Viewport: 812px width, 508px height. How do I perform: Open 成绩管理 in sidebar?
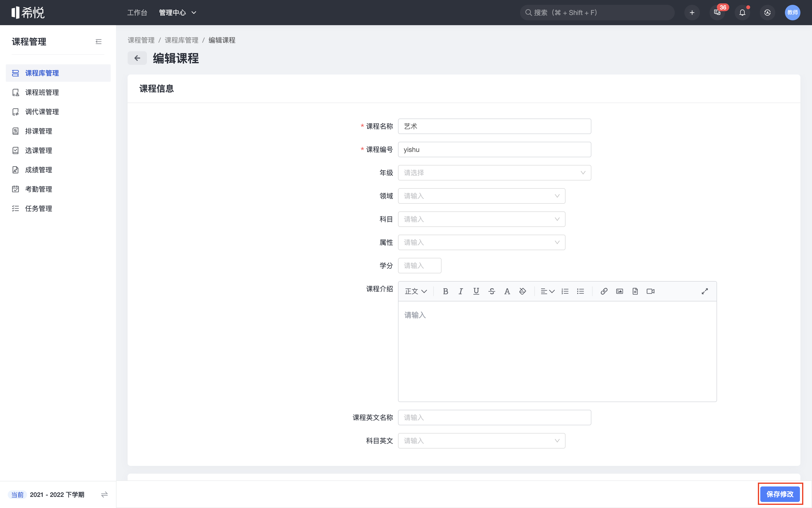point(58,170)
